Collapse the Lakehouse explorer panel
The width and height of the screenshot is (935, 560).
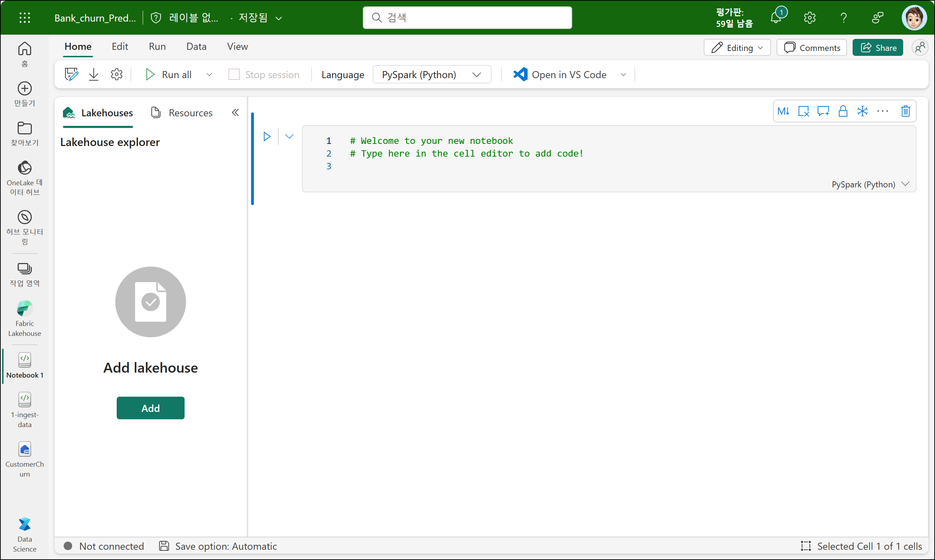[235, 112]
